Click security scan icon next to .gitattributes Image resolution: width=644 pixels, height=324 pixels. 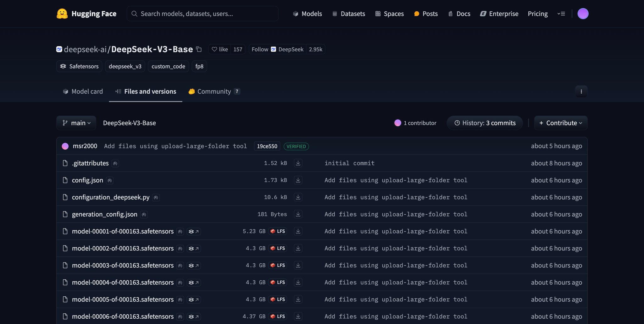tap(115, 163)
